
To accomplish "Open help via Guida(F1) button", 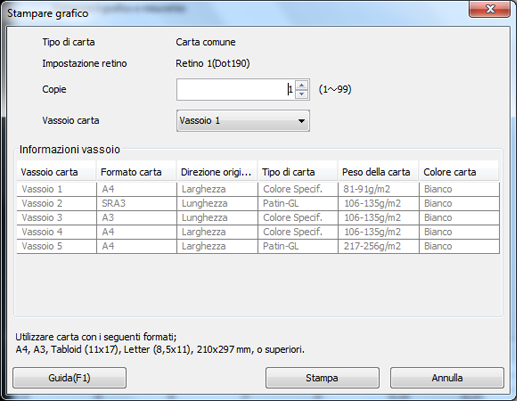I will pos(69,378).
